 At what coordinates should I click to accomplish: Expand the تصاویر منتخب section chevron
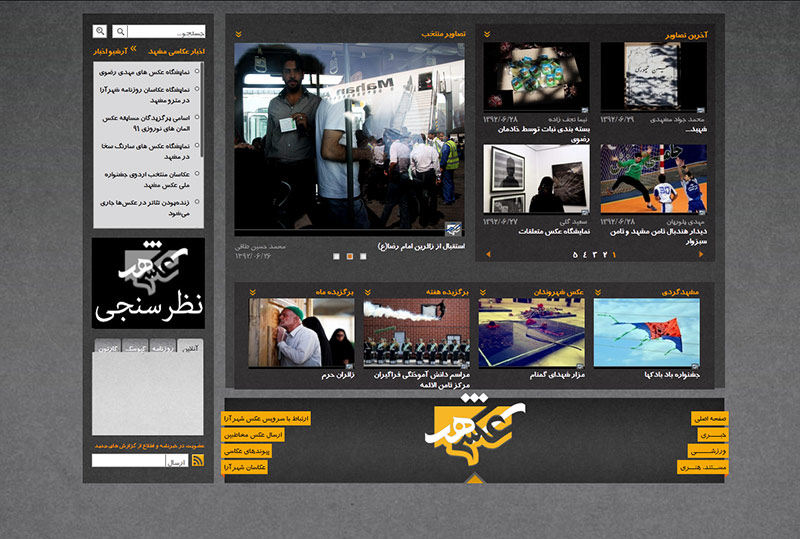[238, 34]
